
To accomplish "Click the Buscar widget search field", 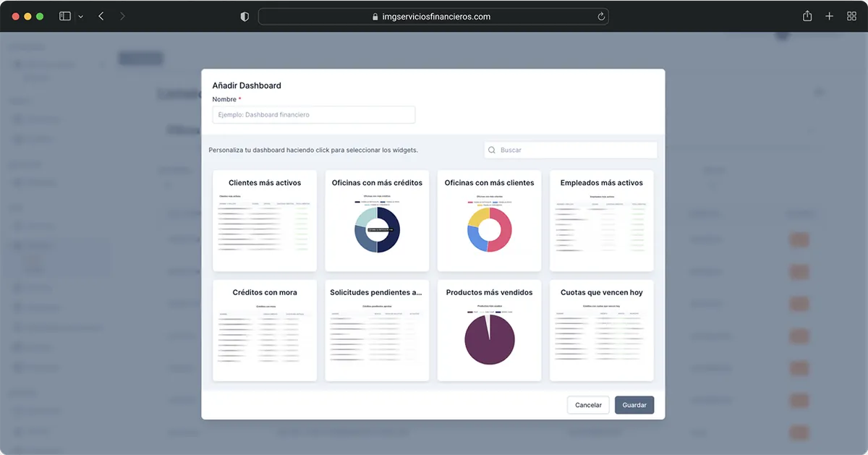I will pos(571,150).
